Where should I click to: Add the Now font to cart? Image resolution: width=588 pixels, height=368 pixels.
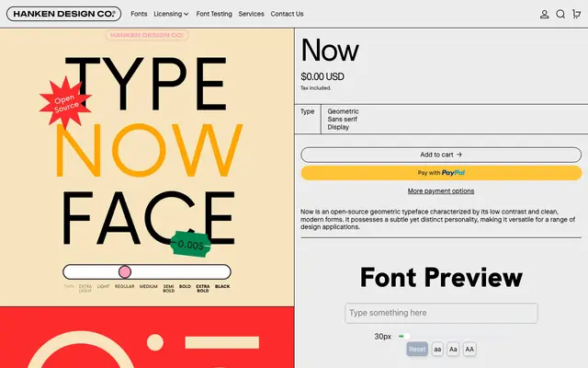click(441, 155)
